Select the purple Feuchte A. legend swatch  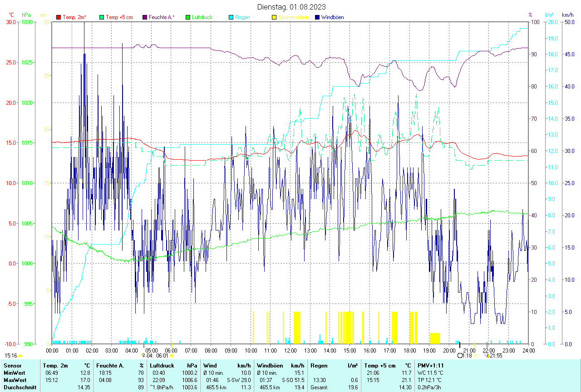145,17
